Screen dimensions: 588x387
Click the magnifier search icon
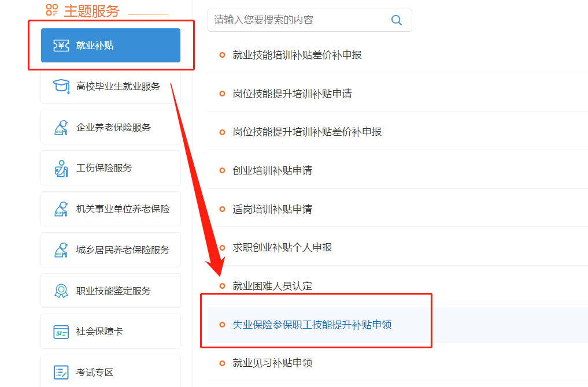(397, 20)
